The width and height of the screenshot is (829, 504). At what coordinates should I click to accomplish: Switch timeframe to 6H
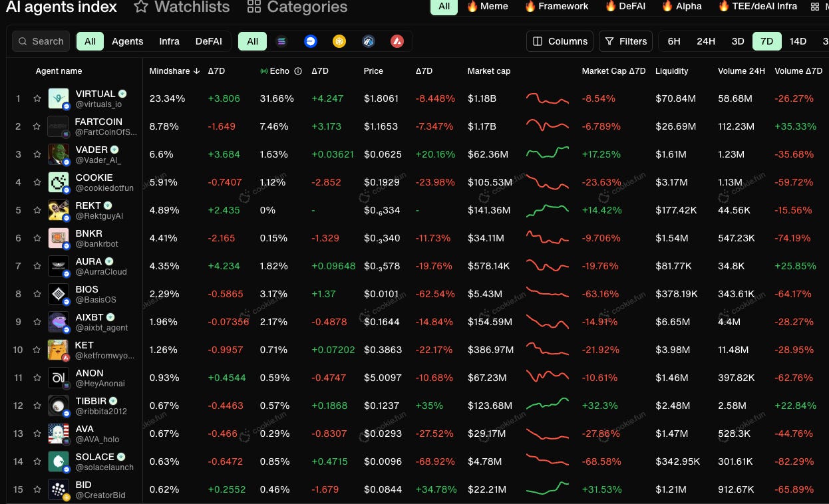pyautogui.click(x=674, y=41)
